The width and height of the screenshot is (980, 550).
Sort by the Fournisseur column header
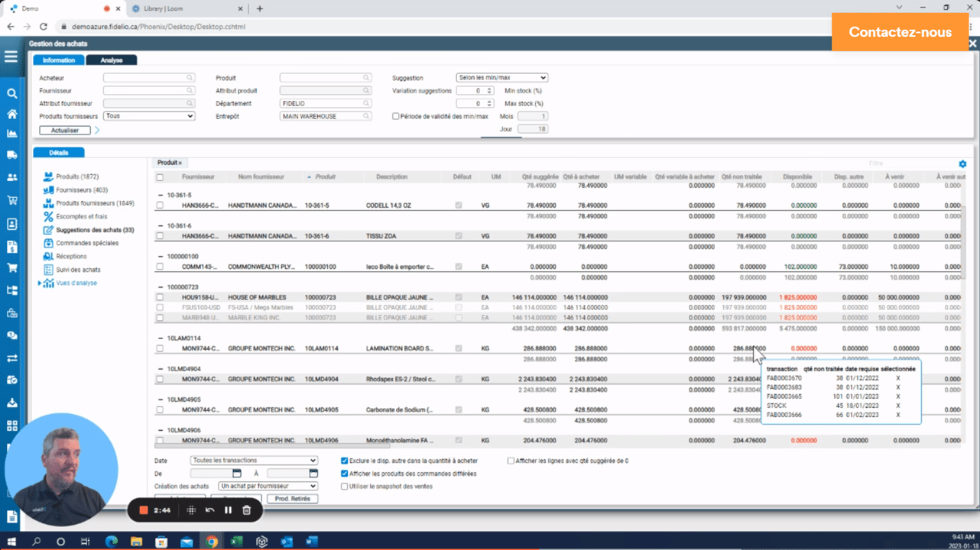[198, 177]
